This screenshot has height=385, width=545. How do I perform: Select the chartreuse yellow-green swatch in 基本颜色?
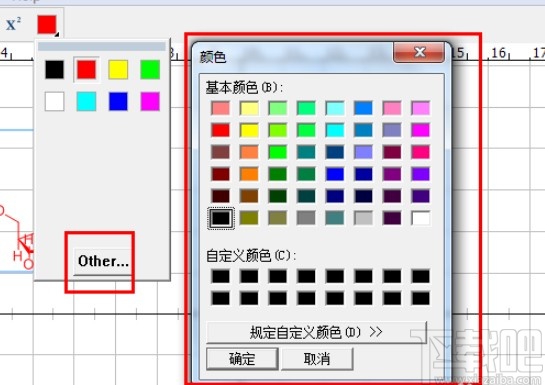coord(278,130)
